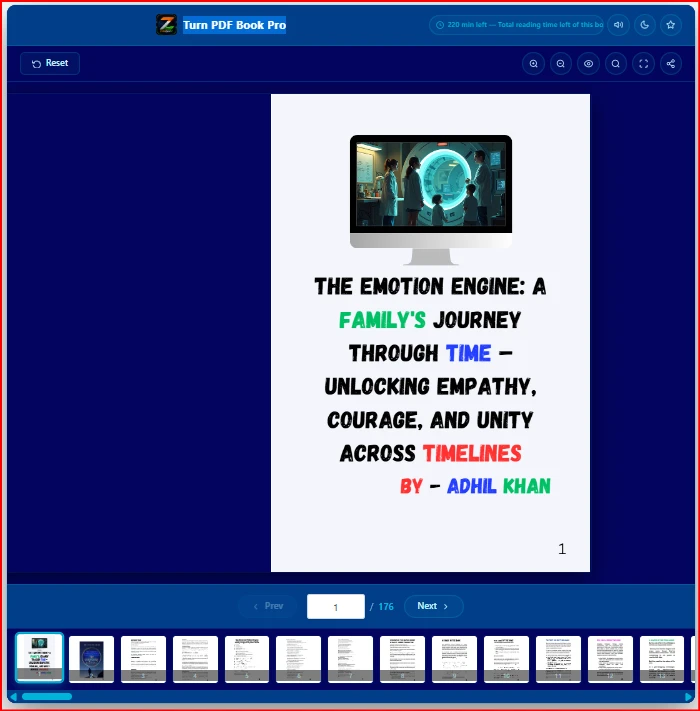The image size is (700, 711).
Task: Select the page 12 thumbnail
Action: (611, 659)
